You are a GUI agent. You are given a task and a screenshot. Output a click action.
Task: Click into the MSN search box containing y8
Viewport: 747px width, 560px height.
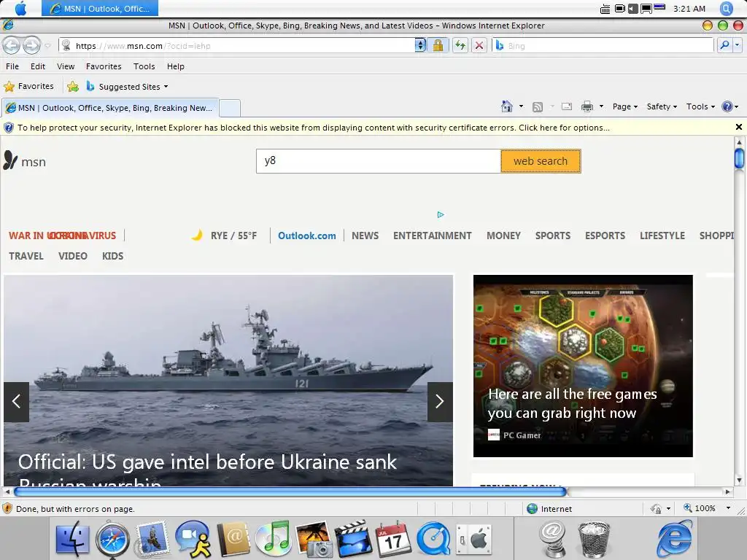(x=379, y=161)
